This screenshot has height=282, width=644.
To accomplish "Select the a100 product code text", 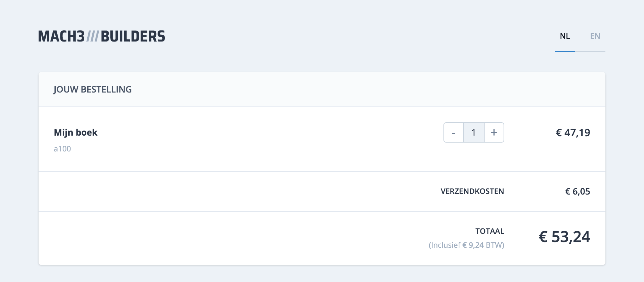I will click(62, 149).
